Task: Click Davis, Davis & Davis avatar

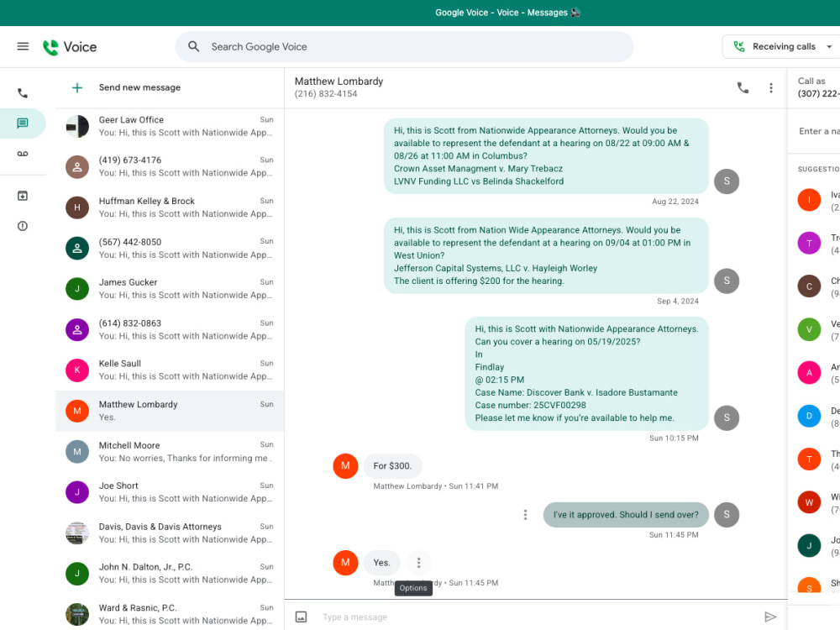Action: coord(77,533)
